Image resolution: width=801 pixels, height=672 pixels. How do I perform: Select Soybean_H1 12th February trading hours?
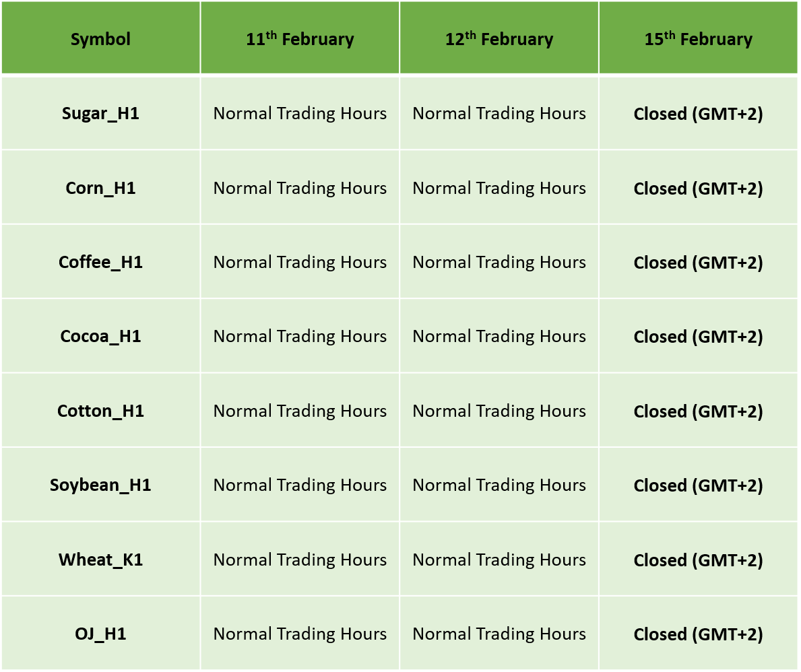click(x=499, y=485)
